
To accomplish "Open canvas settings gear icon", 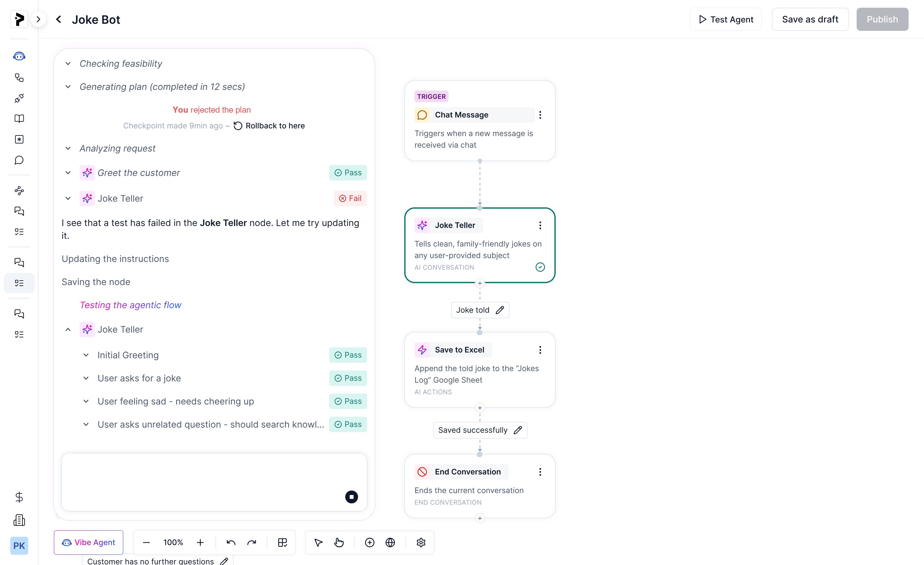I will [421, 543].
